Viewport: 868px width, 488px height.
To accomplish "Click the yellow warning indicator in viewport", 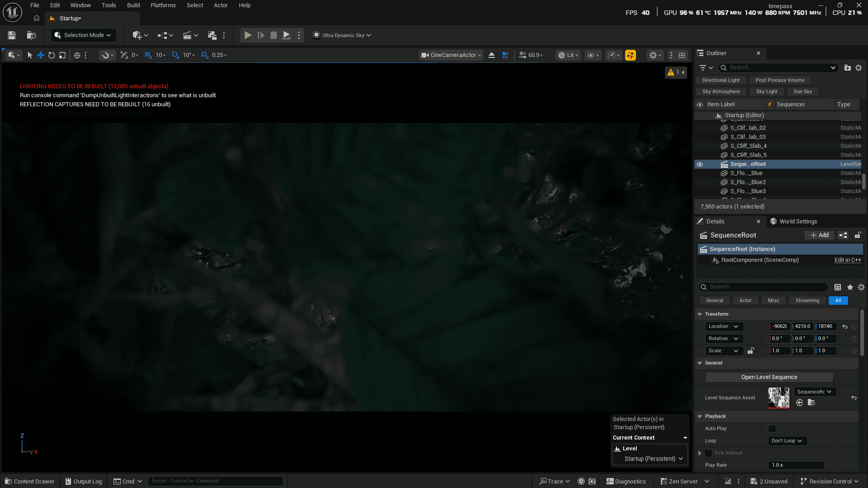I will pos(676,72).
